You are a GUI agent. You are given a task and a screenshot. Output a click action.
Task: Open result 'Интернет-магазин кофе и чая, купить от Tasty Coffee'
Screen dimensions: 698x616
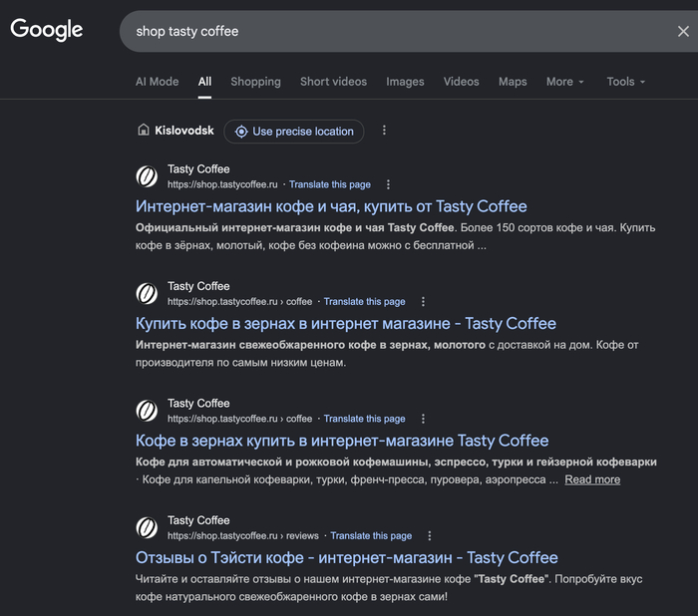click(x=331, y=206)
